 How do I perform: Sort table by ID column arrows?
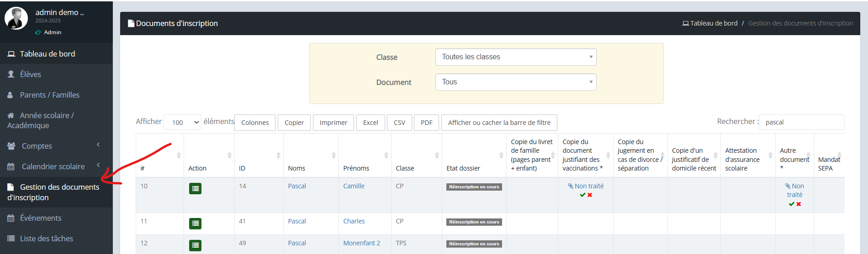[x=278, y=156]
